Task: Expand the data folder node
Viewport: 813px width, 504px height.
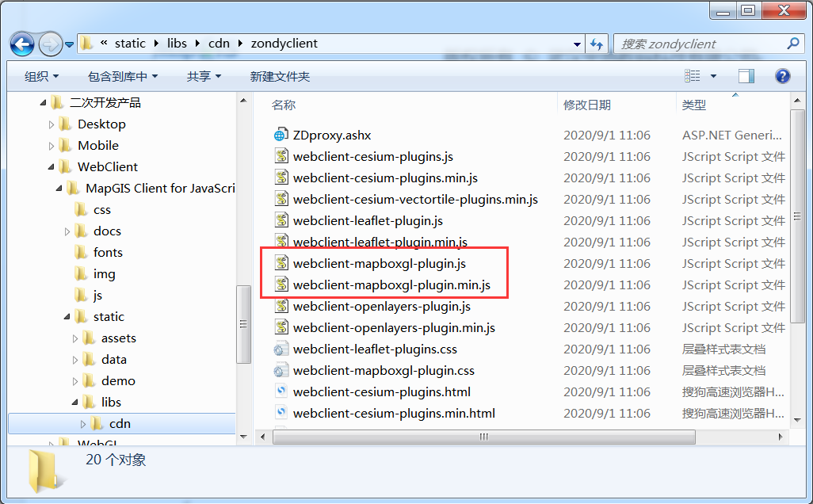Action: 75,360
